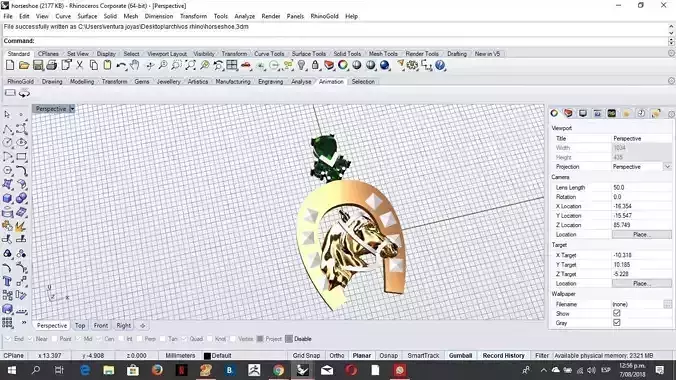Click the Target Location Place button

(642, 284)
